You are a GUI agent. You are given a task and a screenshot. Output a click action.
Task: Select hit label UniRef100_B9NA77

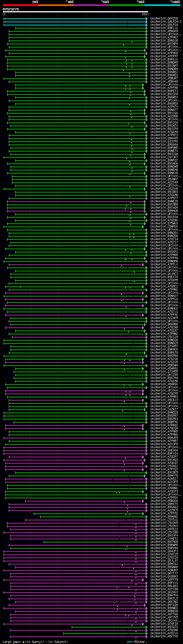coord(164,110)
